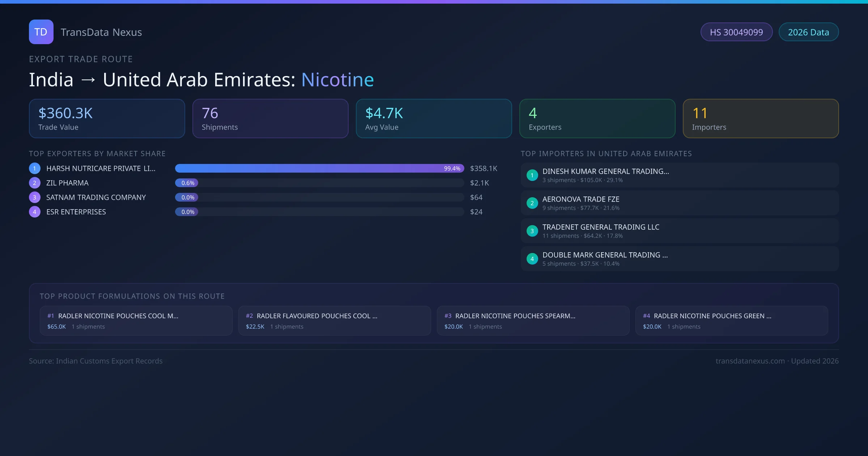
Task: Open #2 Radler Flavoured Pouches card
Action: (x=335, y=321)
